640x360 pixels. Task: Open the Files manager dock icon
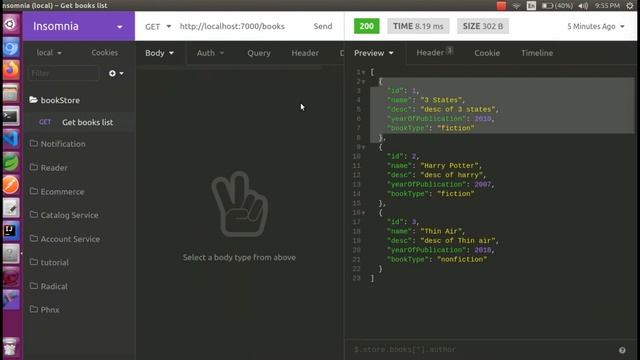tap(11, 93)
